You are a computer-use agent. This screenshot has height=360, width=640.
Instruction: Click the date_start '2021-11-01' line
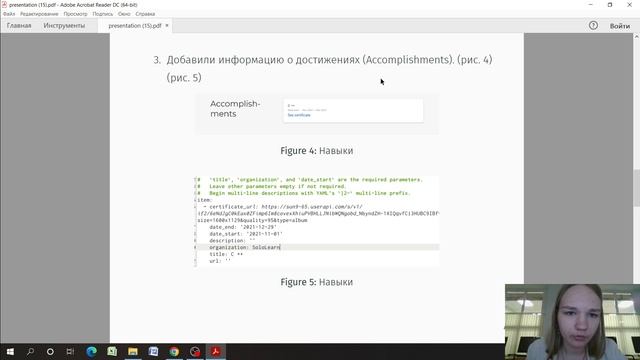click(246, 234)
